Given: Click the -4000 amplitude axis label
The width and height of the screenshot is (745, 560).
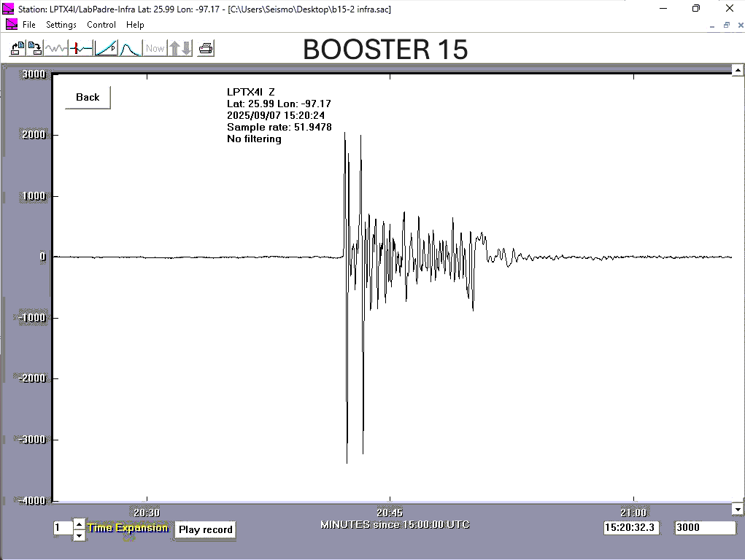Looking at the screenshot, I should point(32,501).
